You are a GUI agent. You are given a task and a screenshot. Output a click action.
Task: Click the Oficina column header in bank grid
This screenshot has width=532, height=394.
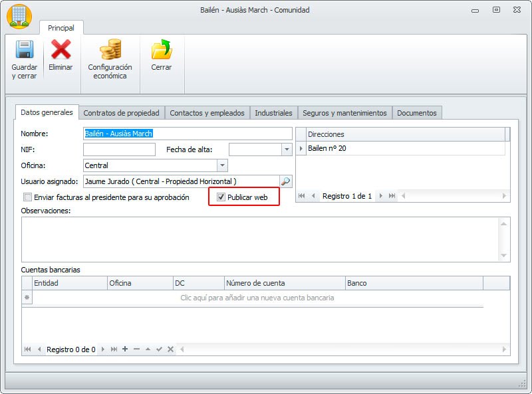coord(140,283)
